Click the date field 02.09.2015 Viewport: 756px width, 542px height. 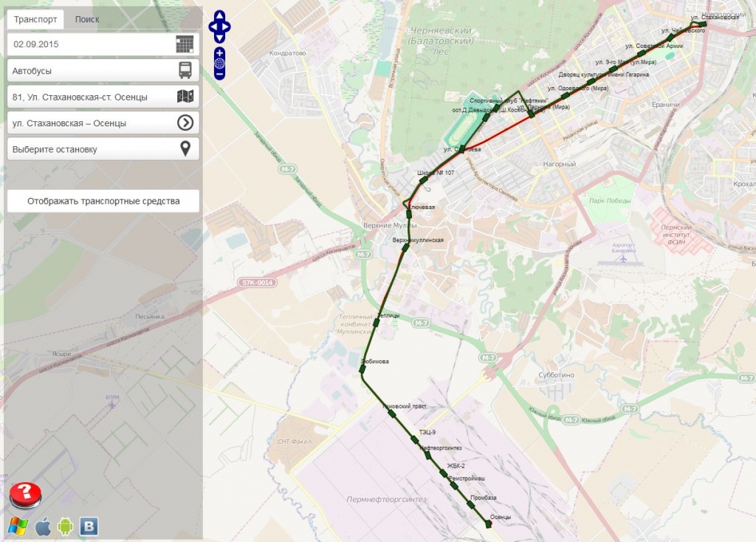pos(103,44)
